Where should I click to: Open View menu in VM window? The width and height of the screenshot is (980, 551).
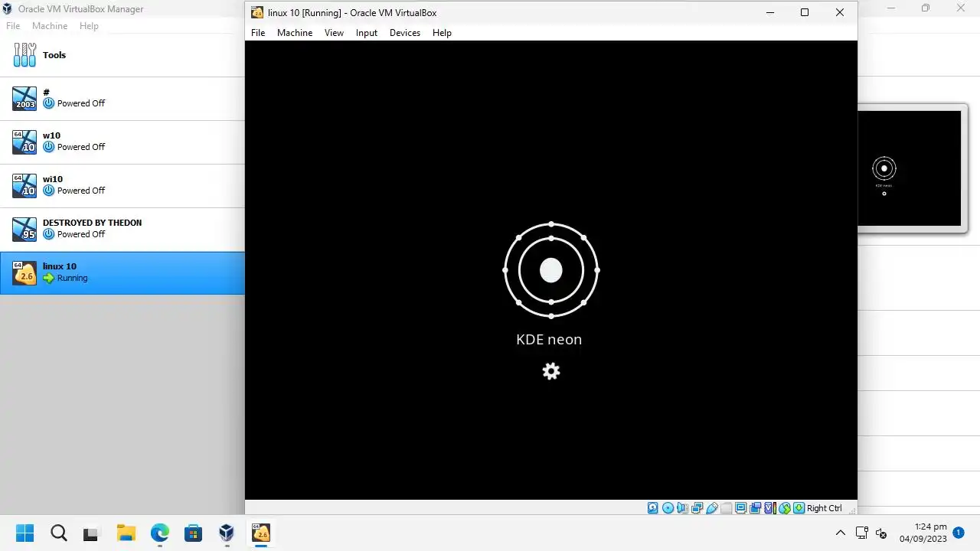(334, 33)
